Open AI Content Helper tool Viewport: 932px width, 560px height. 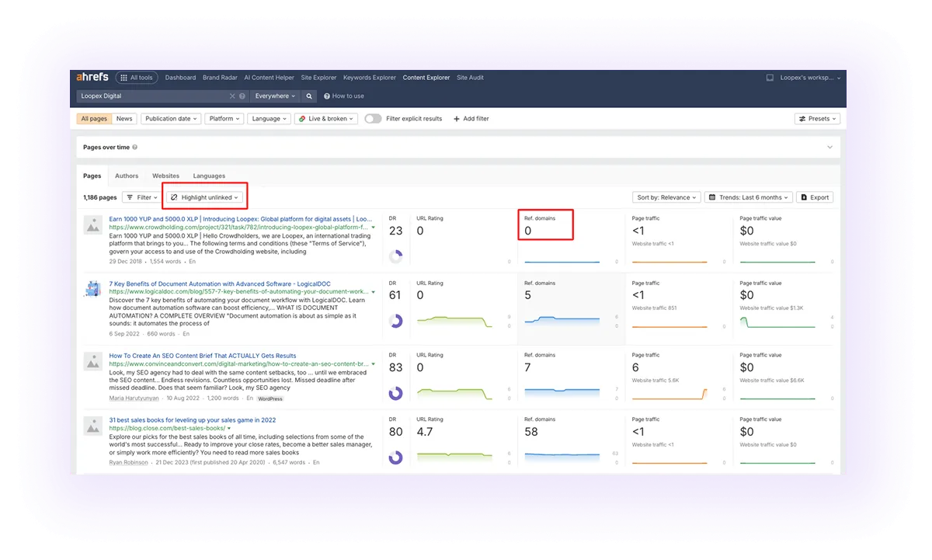(x=269, y=78)
